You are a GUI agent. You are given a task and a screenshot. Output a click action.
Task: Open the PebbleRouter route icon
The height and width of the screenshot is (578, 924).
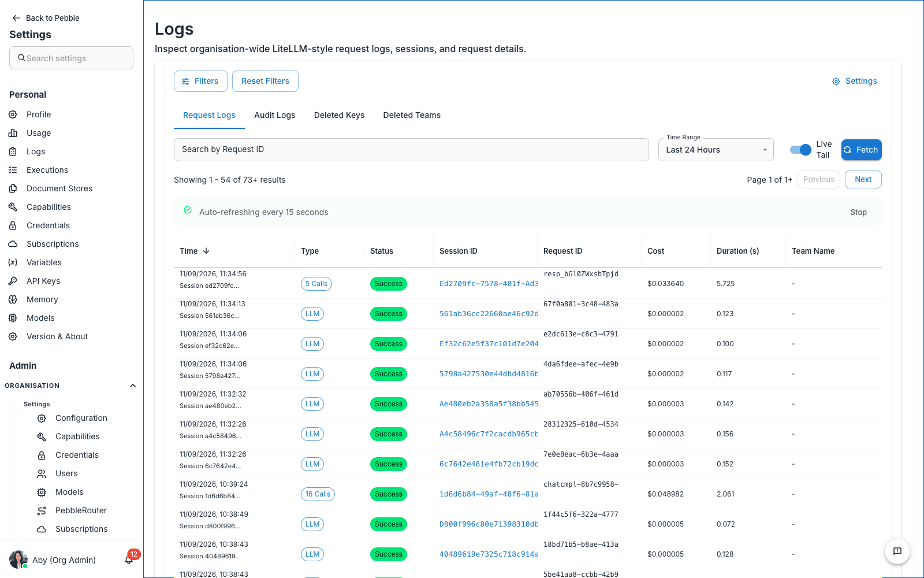[x=42, y=511]
